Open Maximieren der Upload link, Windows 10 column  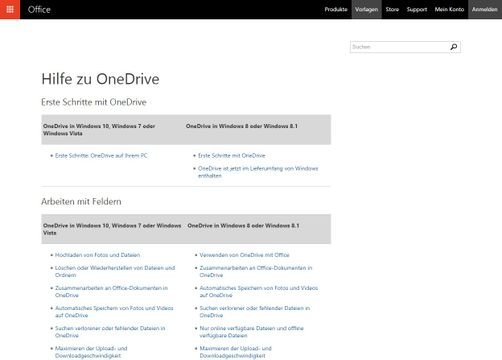(91, 352)
